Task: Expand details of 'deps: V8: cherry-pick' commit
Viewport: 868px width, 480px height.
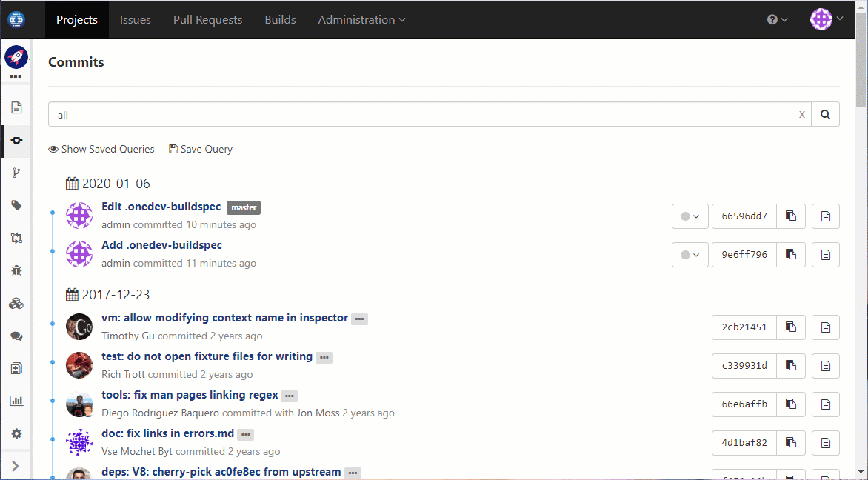Action: 353,473
